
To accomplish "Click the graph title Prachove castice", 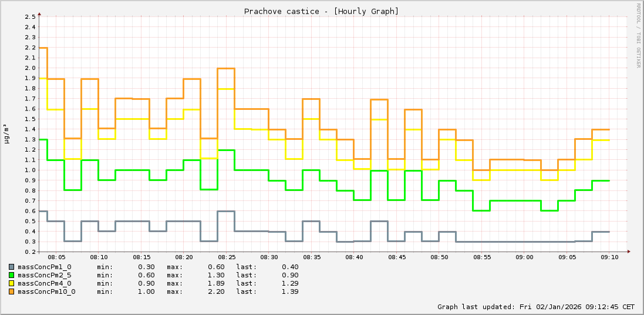I will point(321,11).
